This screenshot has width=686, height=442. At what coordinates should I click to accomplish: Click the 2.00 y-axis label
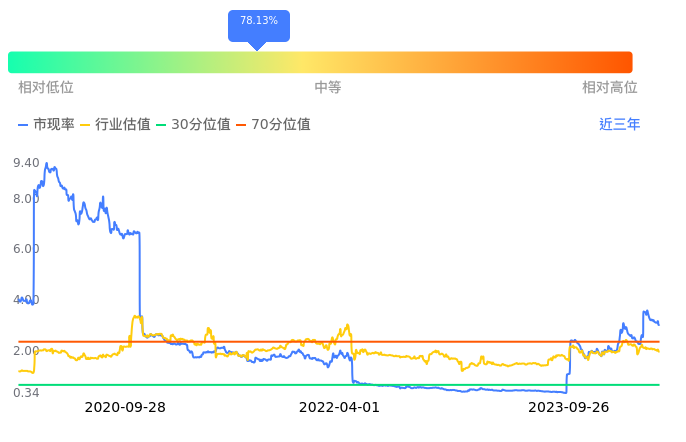(26, 351)
